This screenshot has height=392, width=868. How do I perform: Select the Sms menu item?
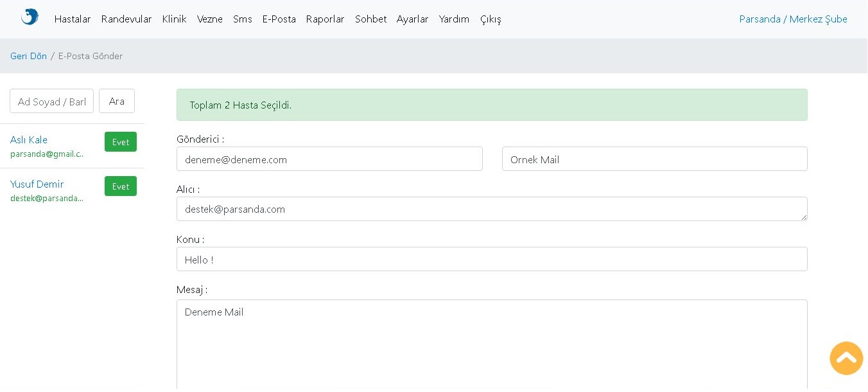tap(243, 19)
